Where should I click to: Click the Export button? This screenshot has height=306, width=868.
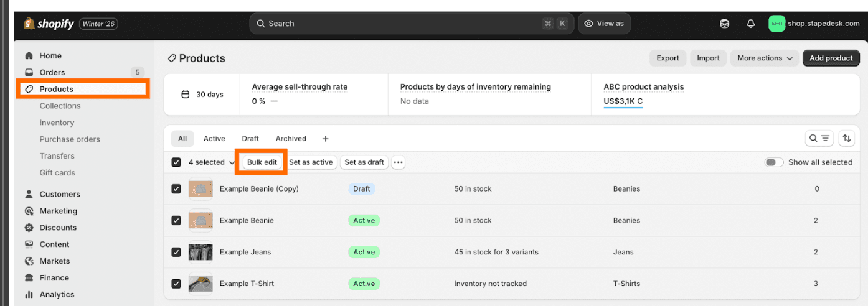(x=668, y=58)
